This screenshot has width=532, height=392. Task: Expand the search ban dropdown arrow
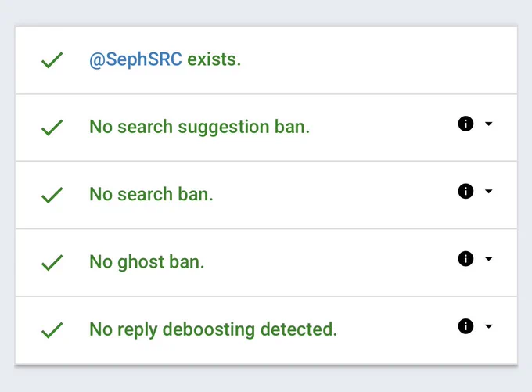coord(488,191)
